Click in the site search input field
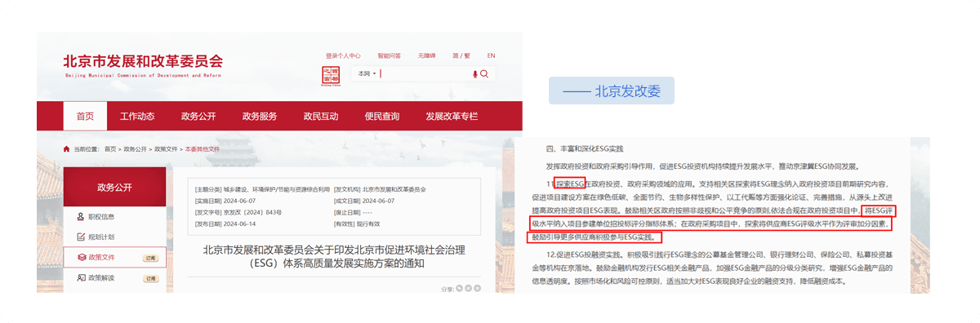980x323 pixels. (x=425, y=74)
